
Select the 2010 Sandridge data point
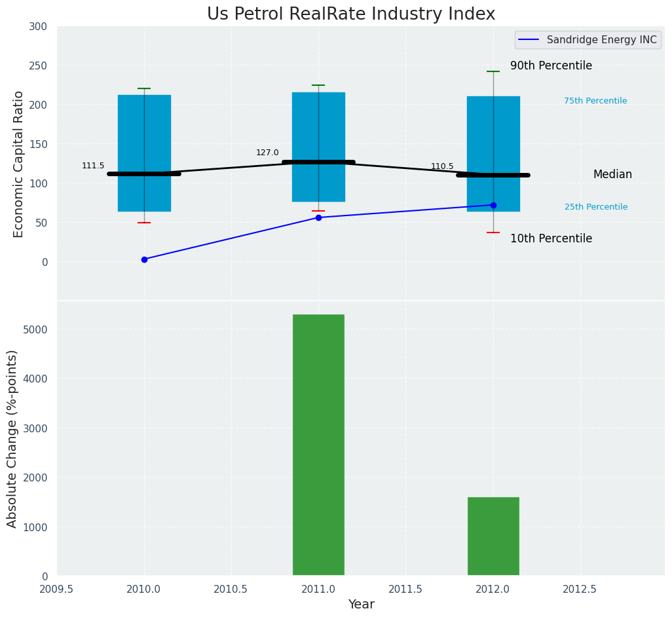tap(144, 259)
